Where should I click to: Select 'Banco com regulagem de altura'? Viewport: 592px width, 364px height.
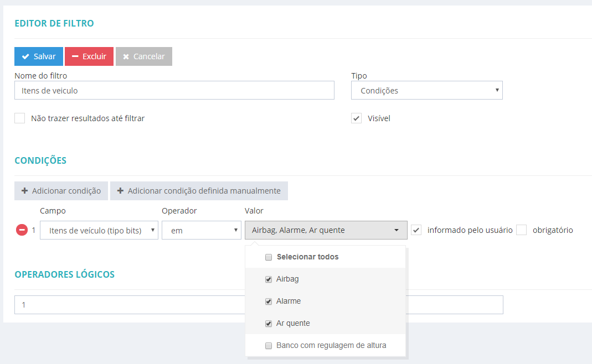[269, 346]
